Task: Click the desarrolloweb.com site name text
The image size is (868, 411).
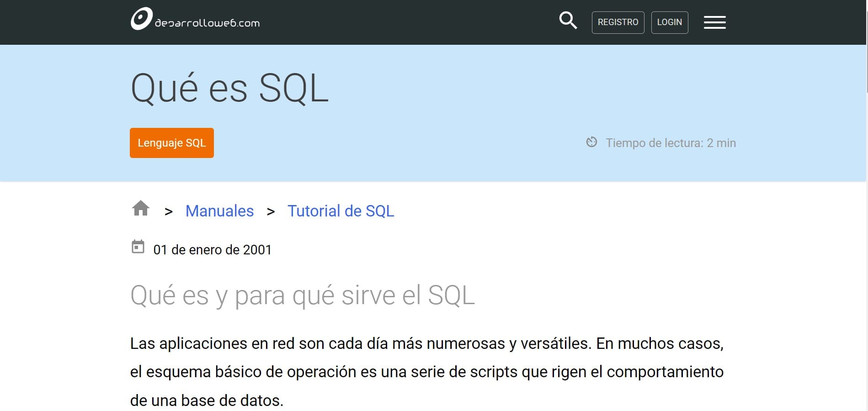Action: (207, 23)
